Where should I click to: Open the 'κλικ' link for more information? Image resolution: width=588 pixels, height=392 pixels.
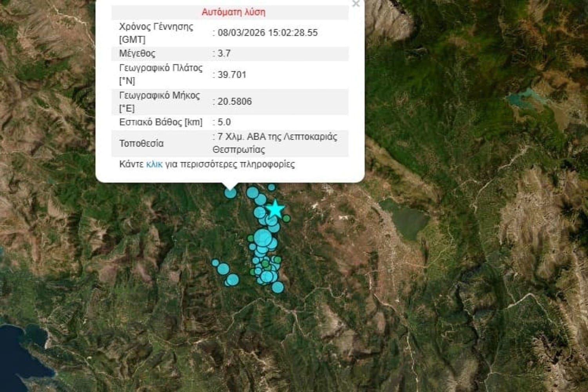(154, 164)
